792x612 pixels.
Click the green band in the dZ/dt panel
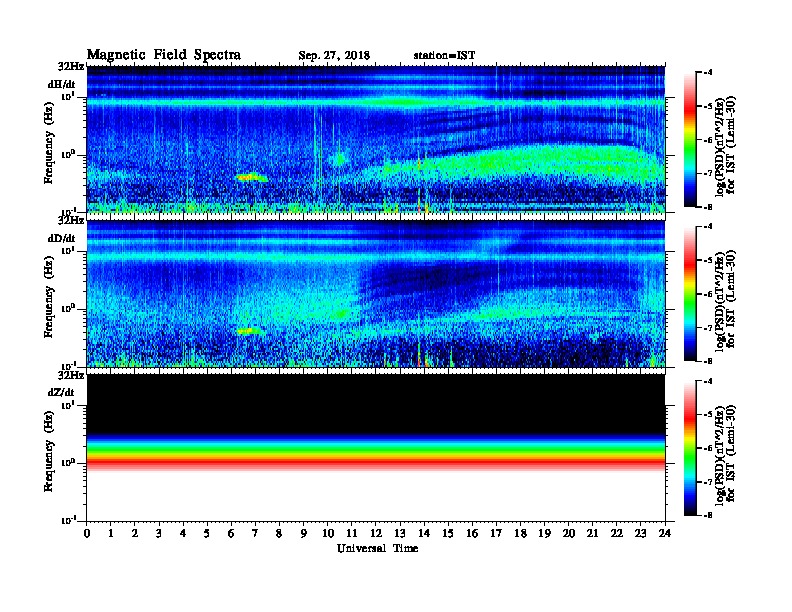point(376,448)
